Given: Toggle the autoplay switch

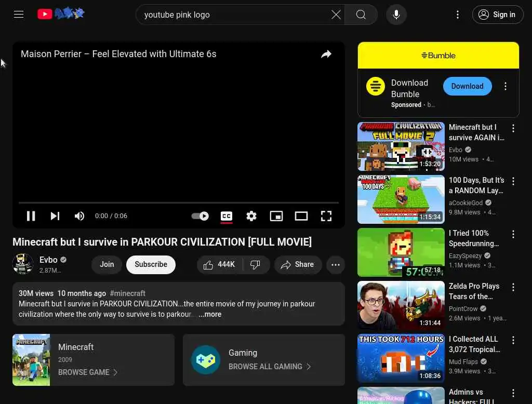Looking at the screenshot, I should [200, 216].
